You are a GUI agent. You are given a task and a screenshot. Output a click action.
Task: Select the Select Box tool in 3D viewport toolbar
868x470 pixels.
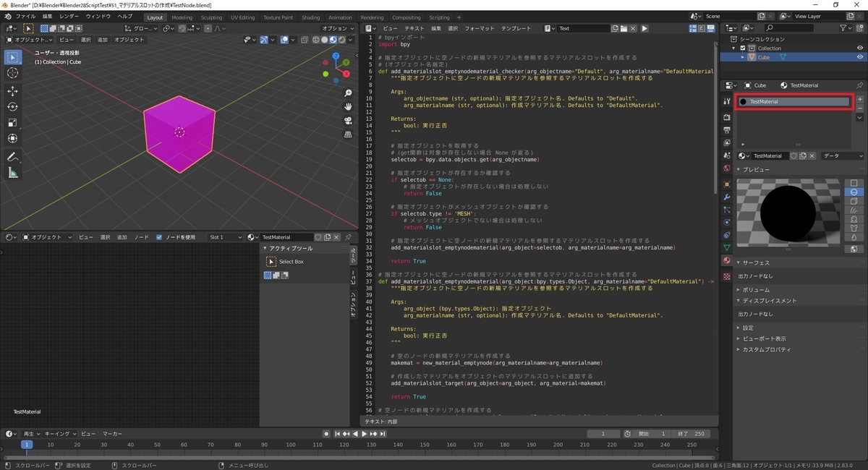[x=13, y=57]
